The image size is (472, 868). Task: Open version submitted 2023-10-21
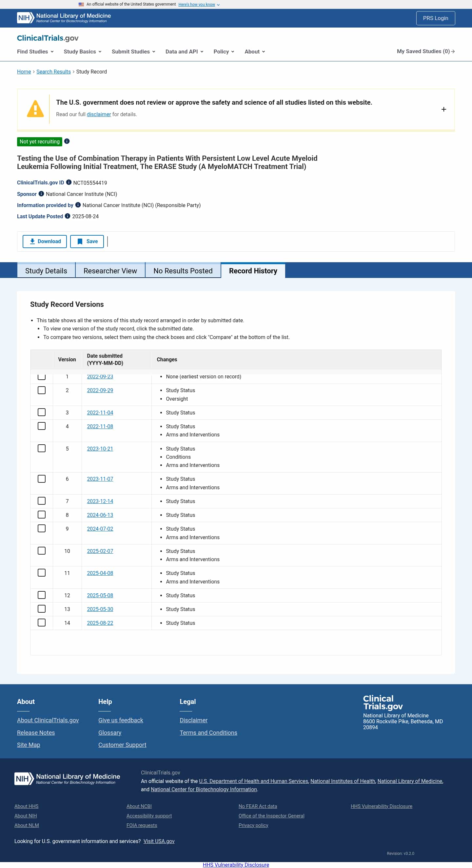coord(100,449)
